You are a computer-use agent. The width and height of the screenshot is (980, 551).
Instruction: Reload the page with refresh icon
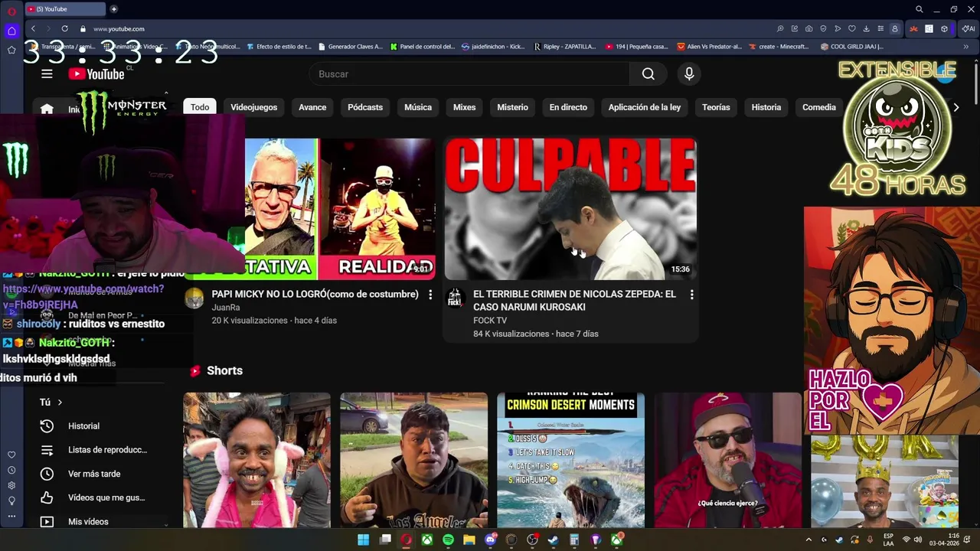(x=64, y=28)
